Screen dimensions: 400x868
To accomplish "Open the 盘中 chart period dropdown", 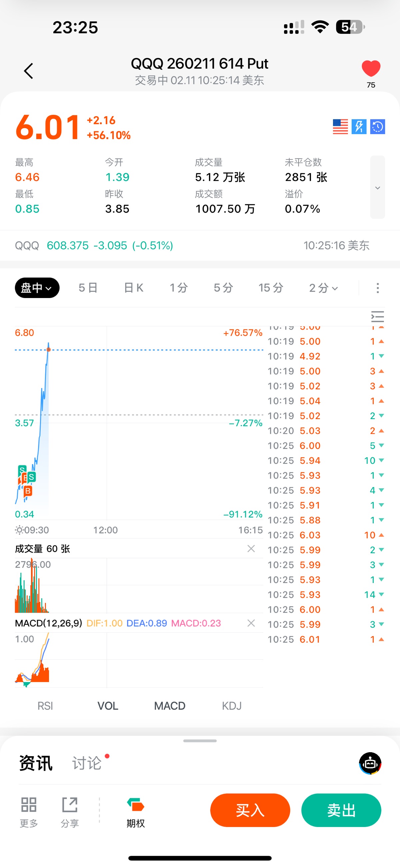I will pyautogui.click(x=37, y=288).
